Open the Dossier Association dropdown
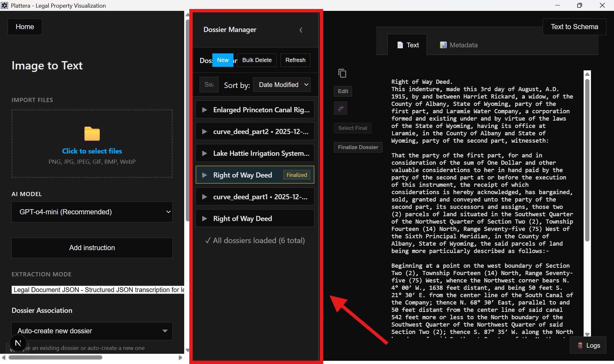This screenshot has height=364, width=614. 92,331
